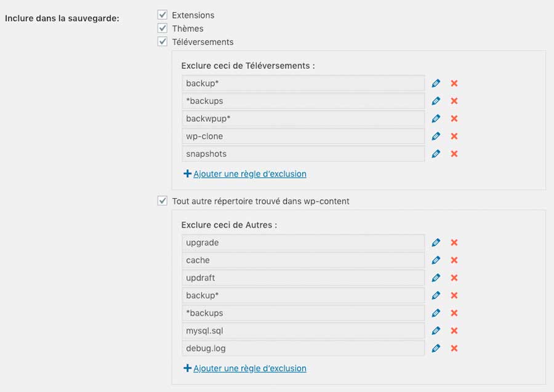Screen dimensions: 554x392
Task: Delete the updraft exclusion rule
Action: [454, 278]
